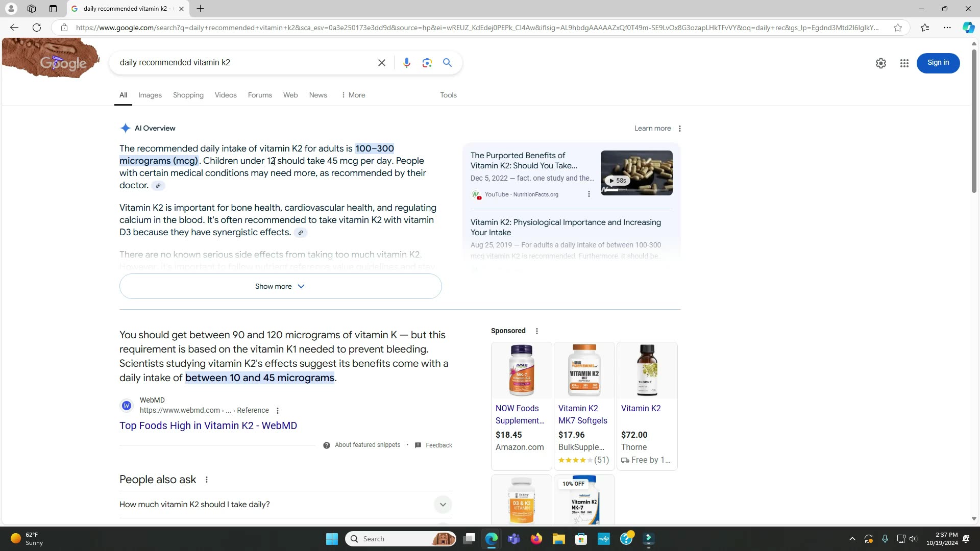Click the Sign in button
This screenshot has height=551, width=980.
point(938,63)
